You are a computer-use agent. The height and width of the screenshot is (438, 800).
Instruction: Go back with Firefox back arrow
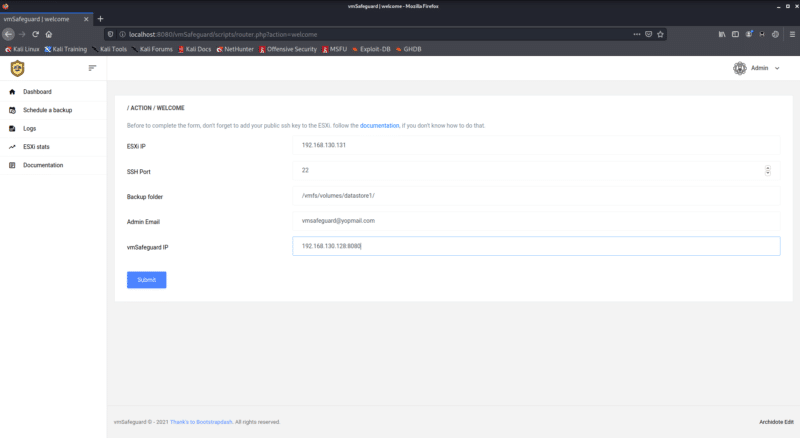(x=9, y=34)
